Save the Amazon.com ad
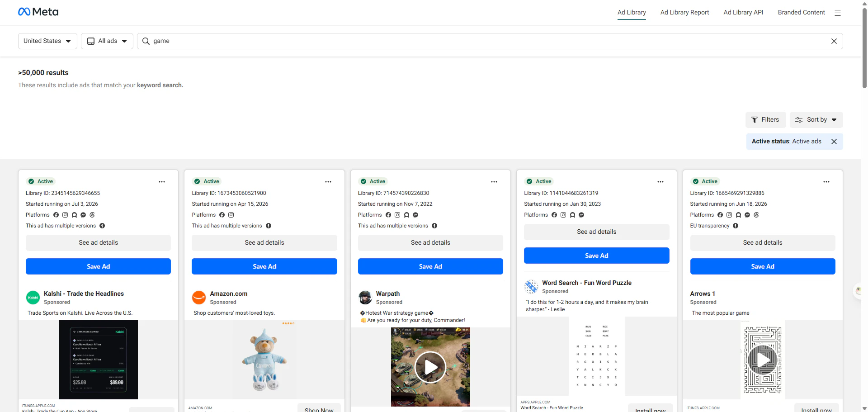 (264, 266)
